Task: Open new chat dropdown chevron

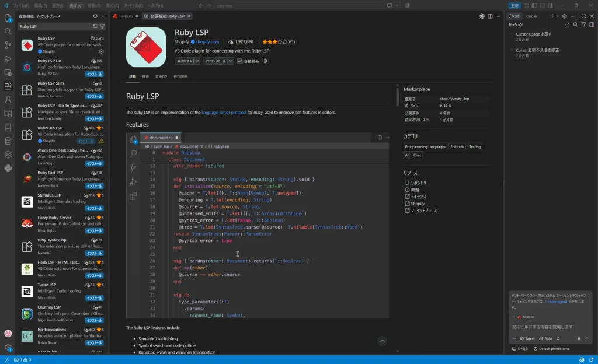Action: click(558, 16)
